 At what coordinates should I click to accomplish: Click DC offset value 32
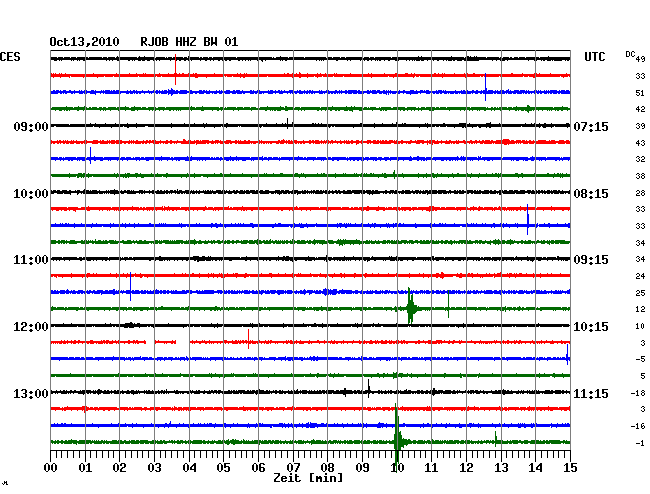point(640,159)
